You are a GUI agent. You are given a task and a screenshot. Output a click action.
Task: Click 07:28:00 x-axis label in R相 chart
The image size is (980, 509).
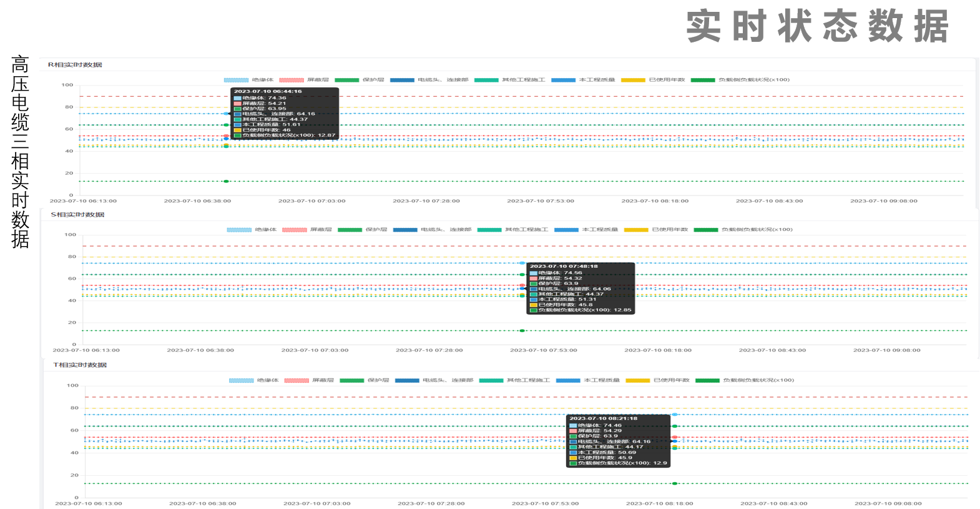point(426,201)
